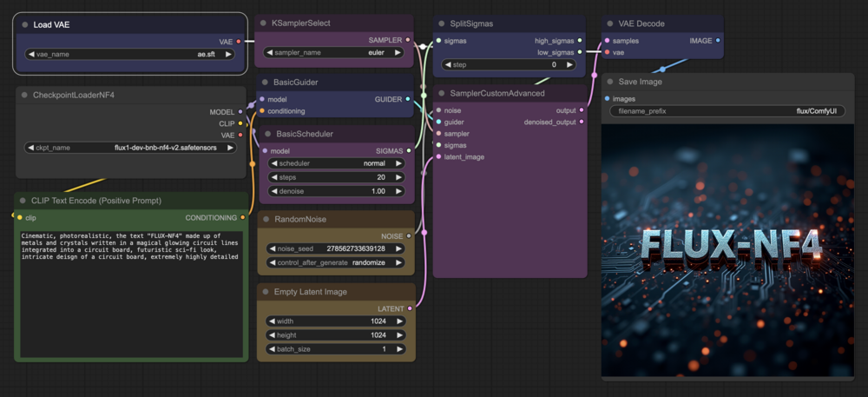Click inside the positive prompt text box
868x397 pixels.
click(x=132, y=294)
